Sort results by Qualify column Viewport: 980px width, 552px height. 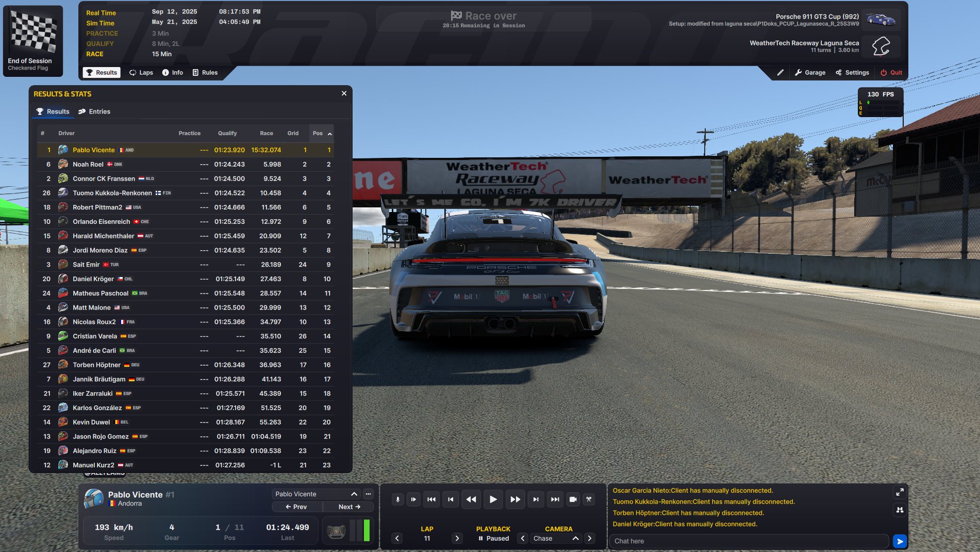[227, 134]
